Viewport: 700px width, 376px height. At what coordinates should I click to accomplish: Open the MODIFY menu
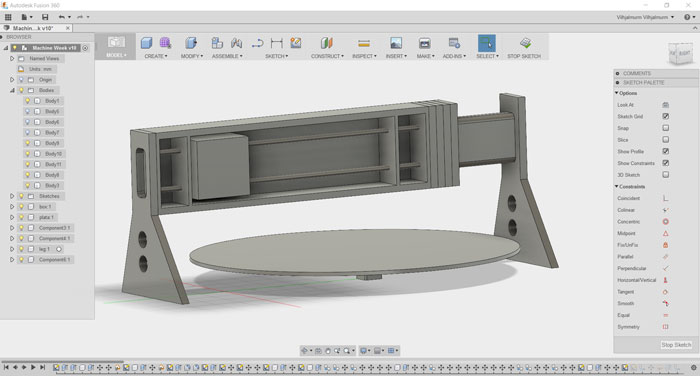192,56
